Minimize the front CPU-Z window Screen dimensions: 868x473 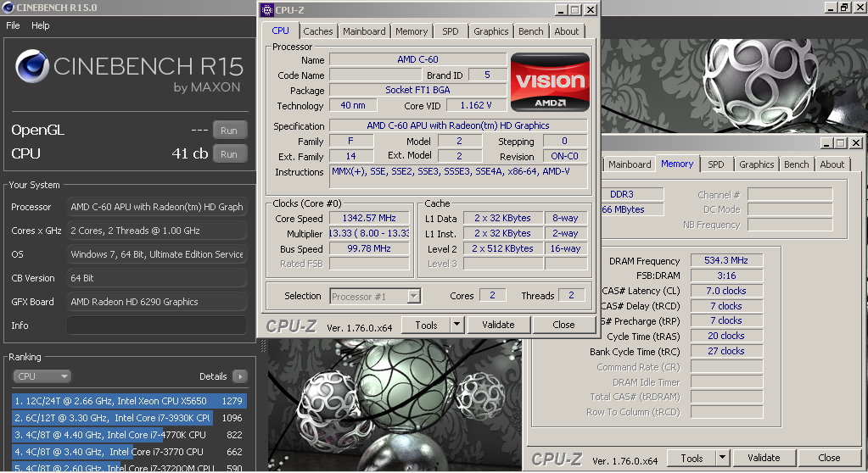pos(561,10)
